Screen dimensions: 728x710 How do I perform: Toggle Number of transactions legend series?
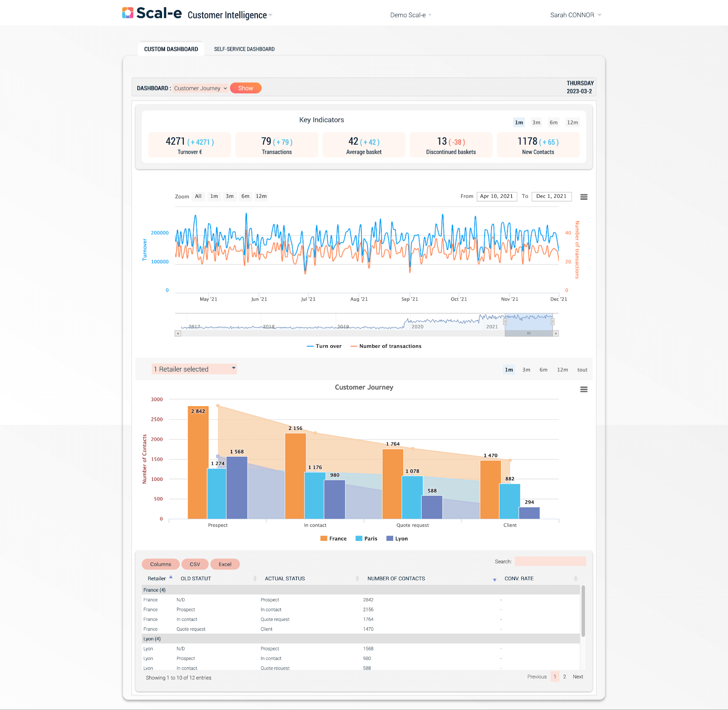coord(386,346)
